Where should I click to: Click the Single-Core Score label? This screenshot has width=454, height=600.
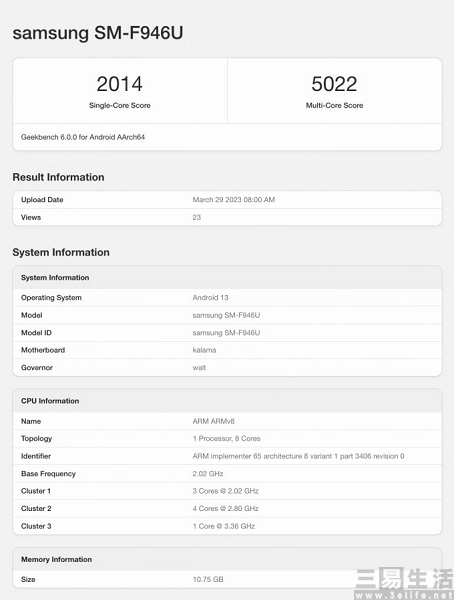pyautogui.click(x=119, y=105)
